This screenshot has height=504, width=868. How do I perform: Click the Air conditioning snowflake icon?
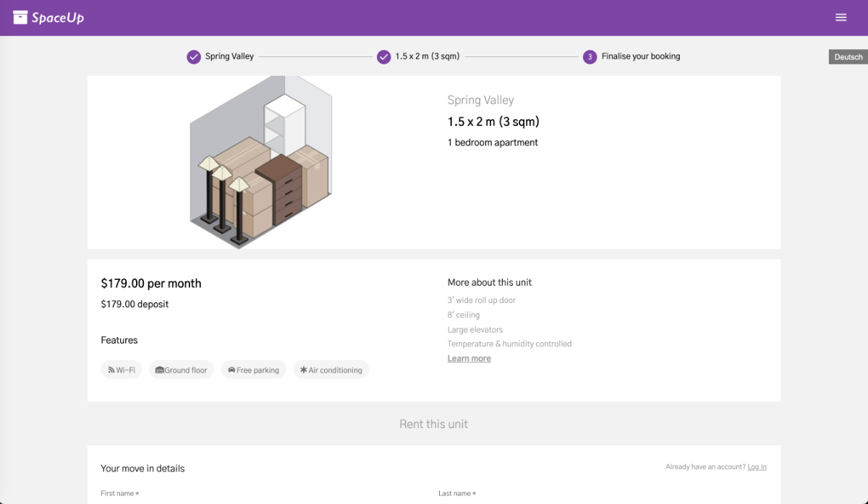point(304,370)
